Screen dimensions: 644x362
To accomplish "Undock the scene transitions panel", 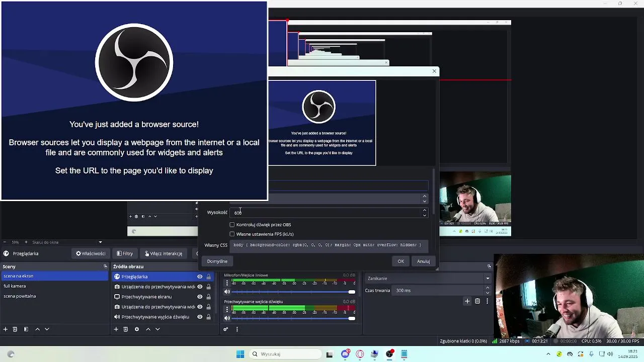I will click(489, 266).
